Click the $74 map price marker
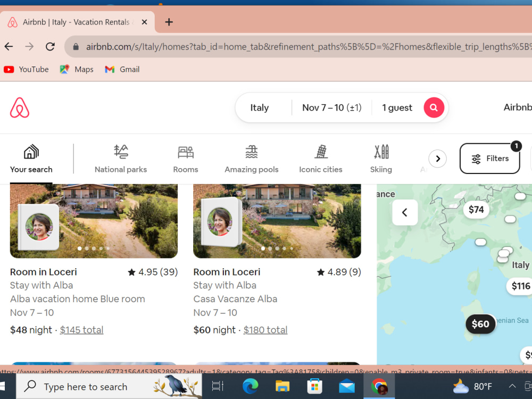Viewport: 532px width, 399px height. [x=476, y=210]
